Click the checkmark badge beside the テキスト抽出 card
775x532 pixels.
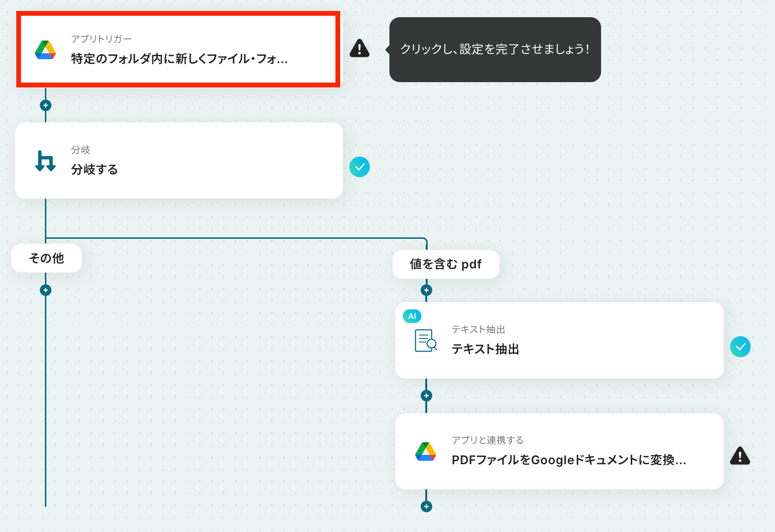(740, 347)
